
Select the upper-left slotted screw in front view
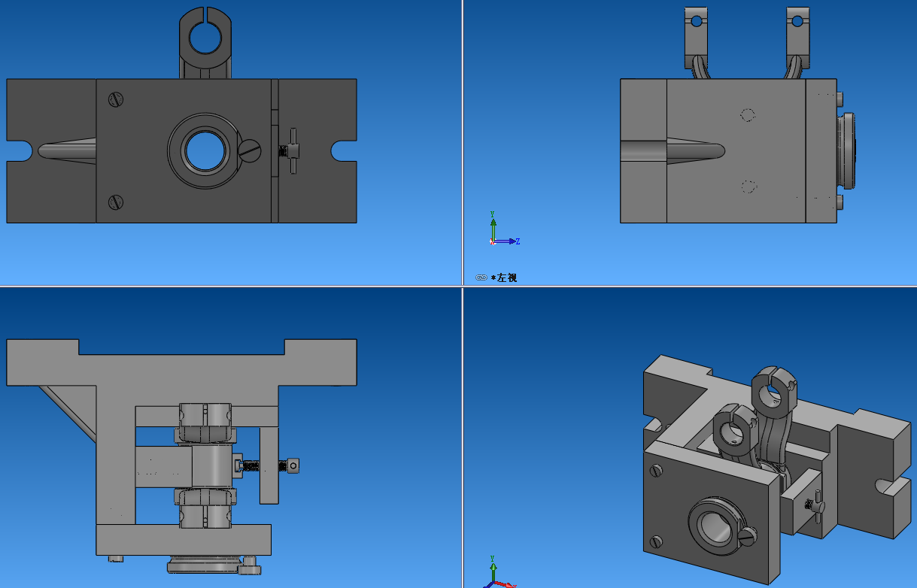coord(116,99)
